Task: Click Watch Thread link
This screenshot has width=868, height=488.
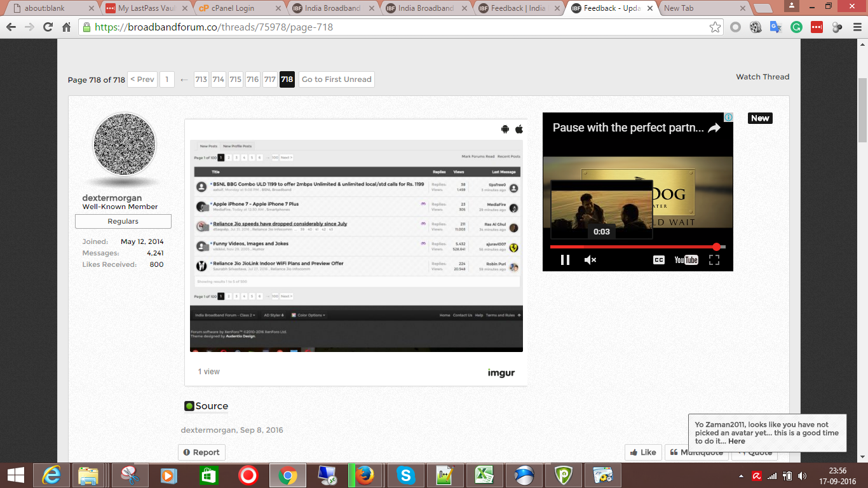Action: (x=763, y=77)
